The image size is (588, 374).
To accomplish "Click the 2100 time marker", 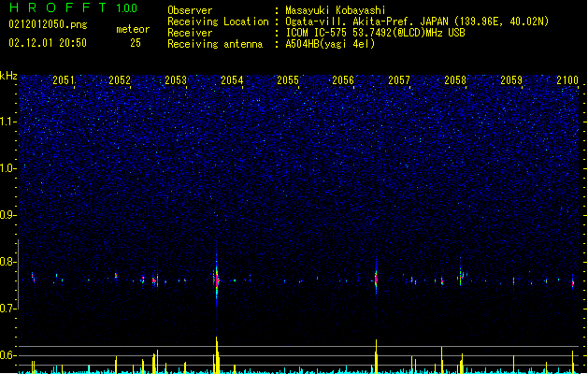I will tap(567, 80).
